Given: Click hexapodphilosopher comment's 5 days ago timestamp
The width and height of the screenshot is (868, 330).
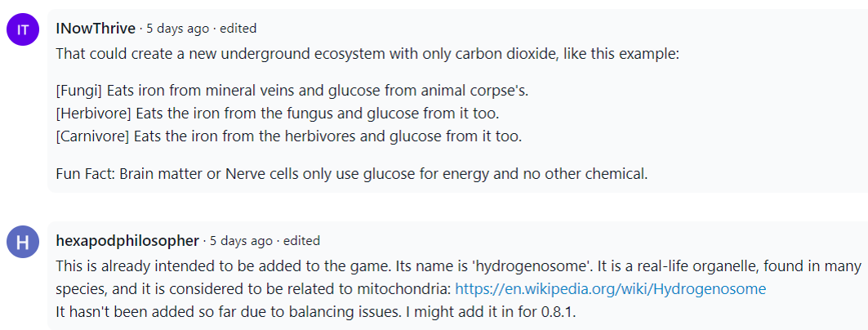Looking at the screenshot, I should tap(242, 241).
